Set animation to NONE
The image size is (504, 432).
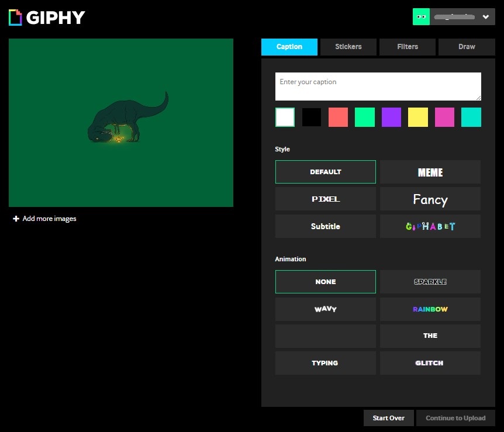[326, 282]
